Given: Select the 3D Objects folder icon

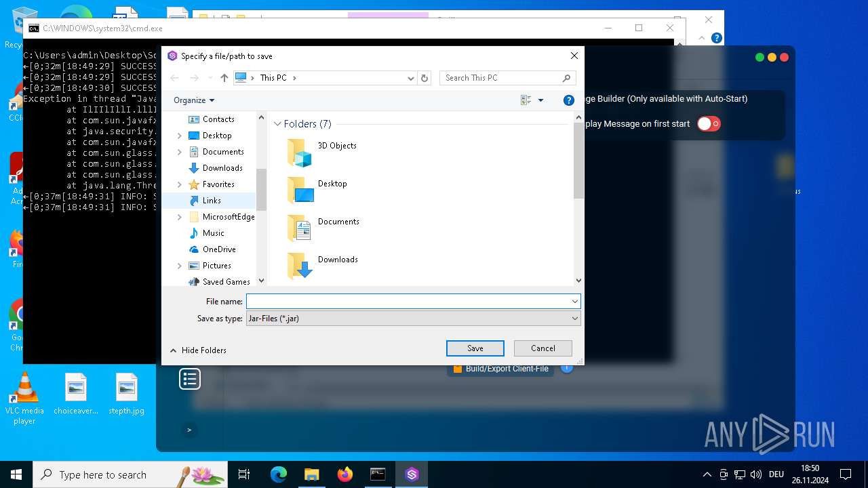Looking at the screenshot, I should tap(299, 153).
